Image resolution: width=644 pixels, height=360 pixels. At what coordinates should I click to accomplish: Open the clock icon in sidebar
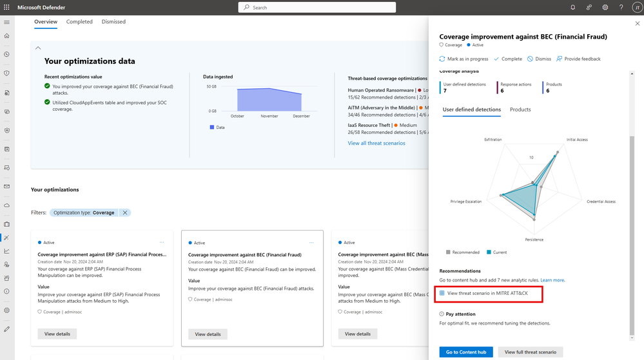6,54
